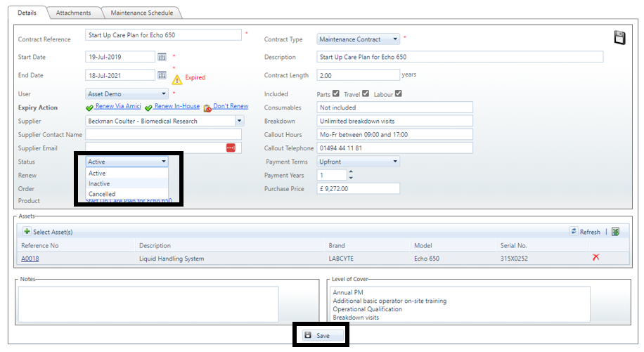Sort assets by Reference No column header
Viewport: 644px width, 352px height.
40,245
